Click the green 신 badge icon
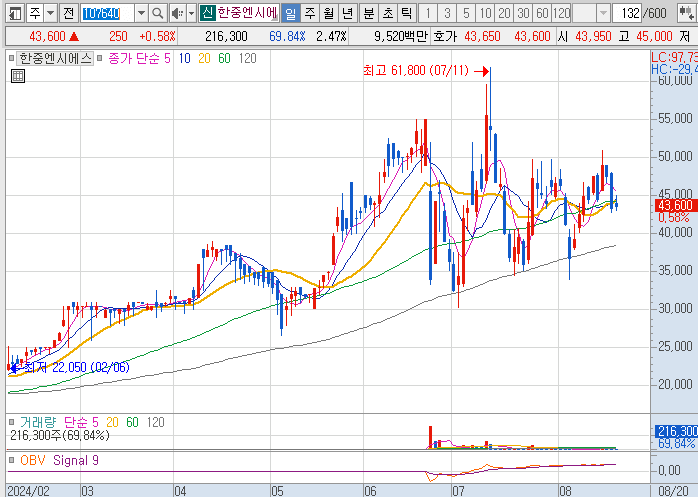 tap(207, 13)
